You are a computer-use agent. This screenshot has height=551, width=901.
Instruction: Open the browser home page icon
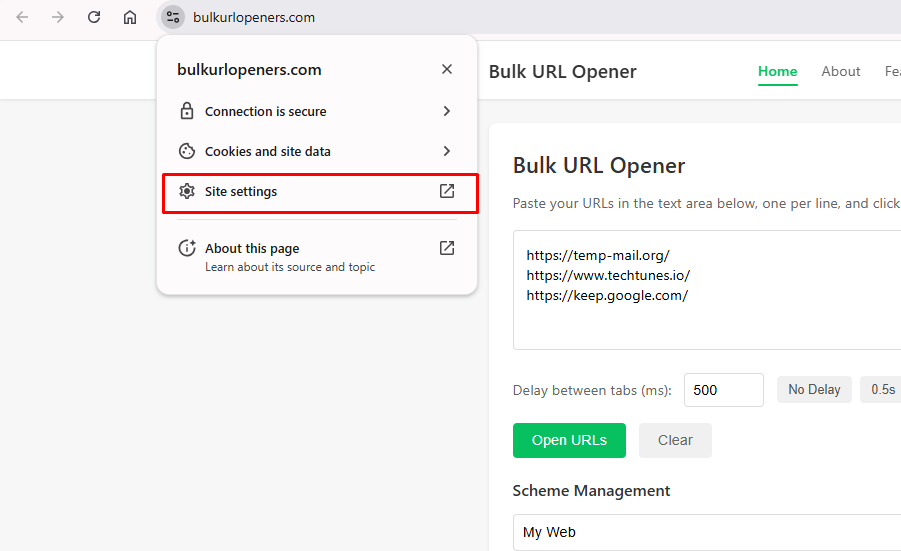pos(130,17)
